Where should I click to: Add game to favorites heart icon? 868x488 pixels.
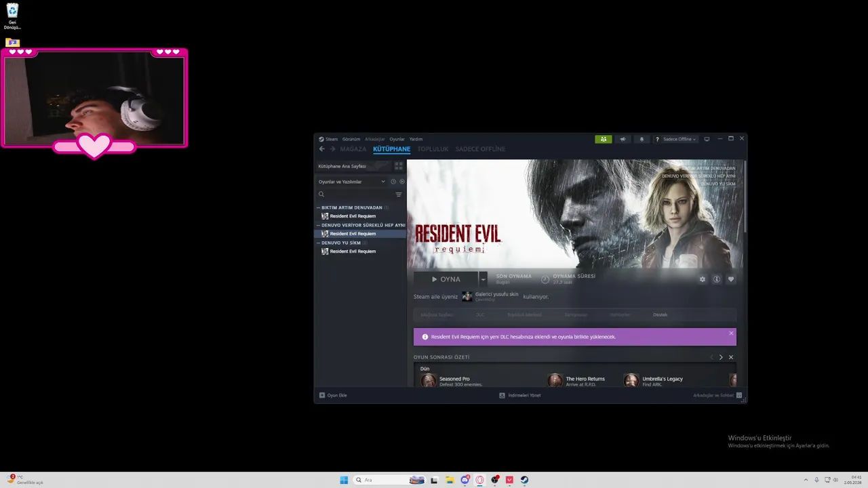coord(731,279)
